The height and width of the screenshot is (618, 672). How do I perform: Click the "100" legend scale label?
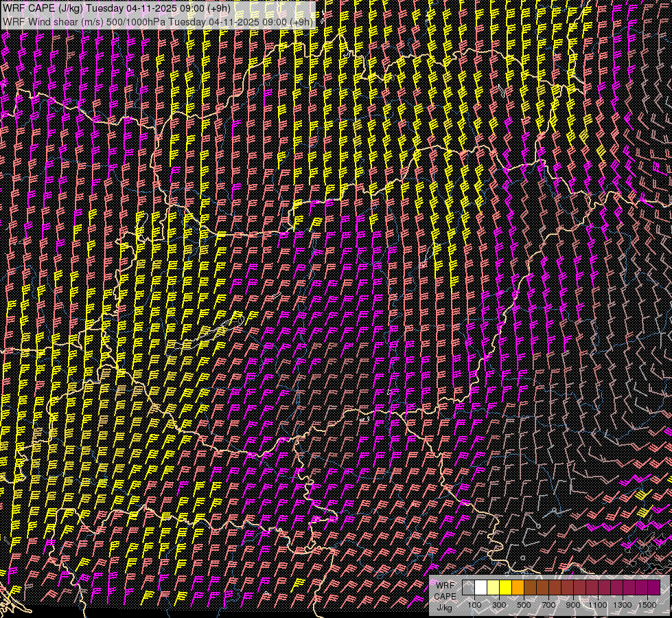point(474,604)
